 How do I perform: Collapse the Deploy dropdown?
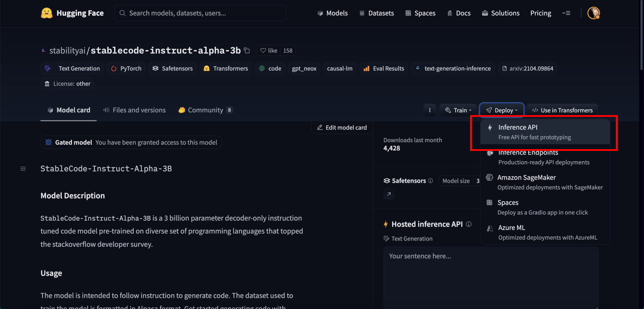pos(503,110)
